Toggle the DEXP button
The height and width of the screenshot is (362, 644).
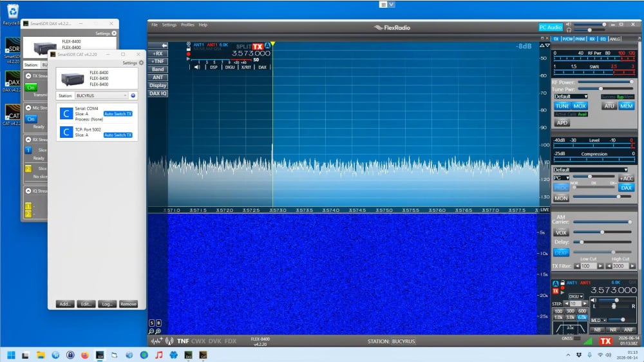coord(561,252)
